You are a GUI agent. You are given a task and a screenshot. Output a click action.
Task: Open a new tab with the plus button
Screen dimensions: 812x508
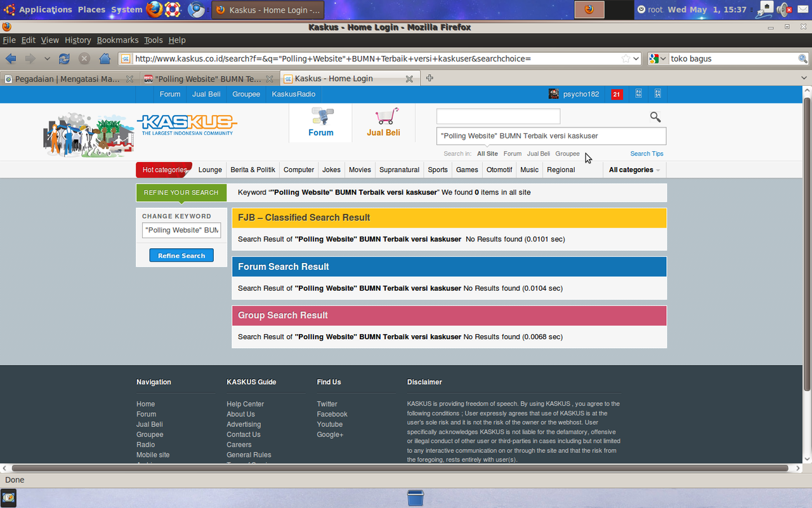point(429,78)
